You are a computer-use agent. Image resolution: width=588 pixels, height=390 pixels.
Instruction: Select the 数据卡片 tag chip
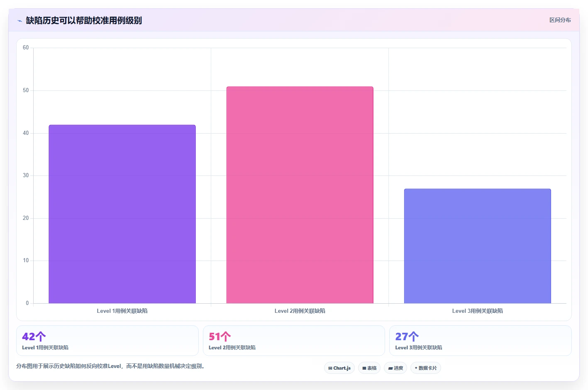426,368
